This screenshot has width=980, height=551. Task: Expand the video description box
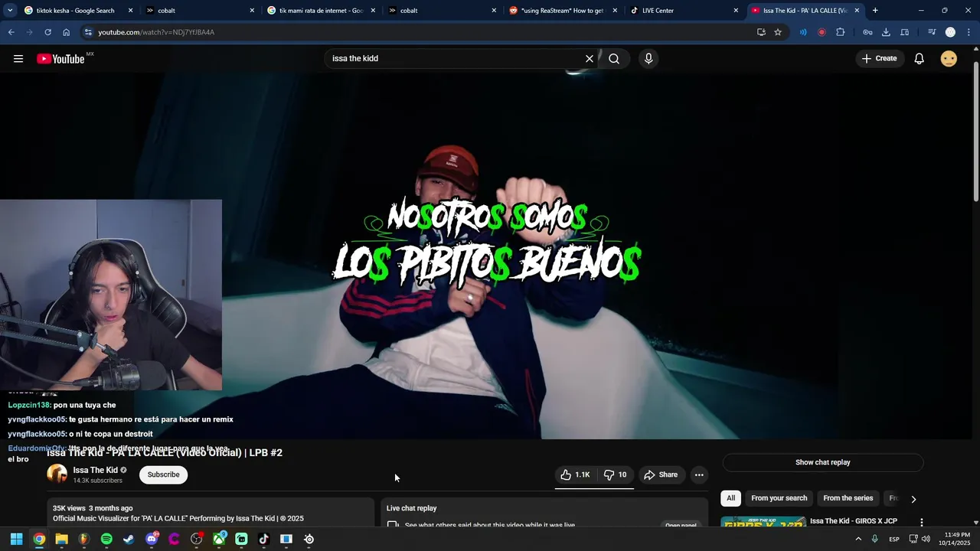coord(209,513)
